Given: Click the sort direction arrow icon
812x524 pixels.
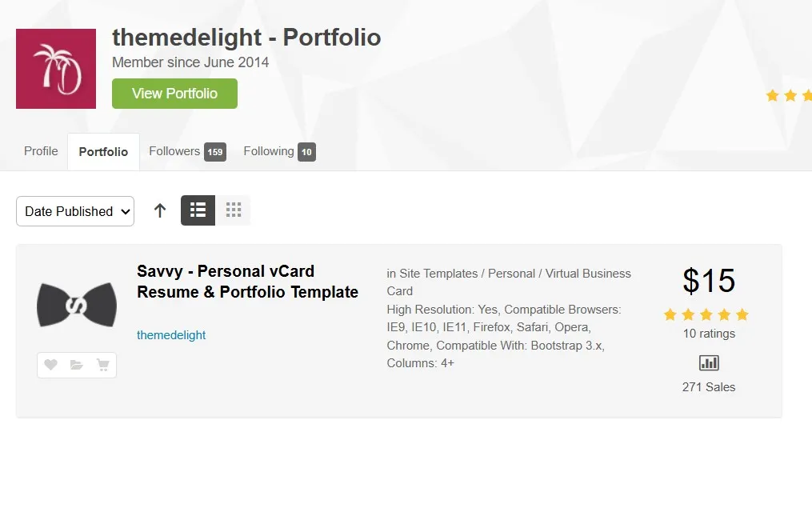Looking at the screenshot, I should coord(160,210).
